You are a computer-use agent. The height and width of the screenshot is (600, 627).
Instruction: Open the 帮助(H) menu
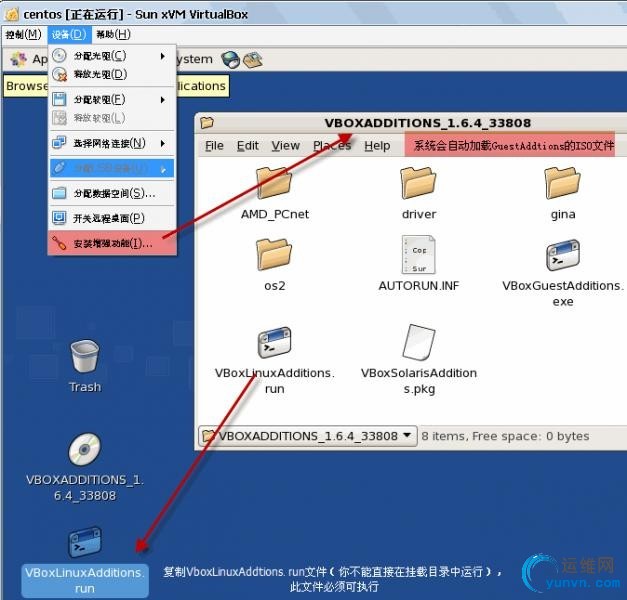pyautogui.click(x=114, y=35)
